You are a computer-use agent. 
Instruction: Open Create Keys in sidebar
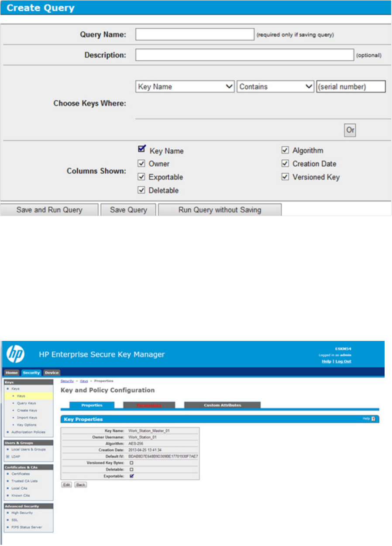tap(27, 410)
